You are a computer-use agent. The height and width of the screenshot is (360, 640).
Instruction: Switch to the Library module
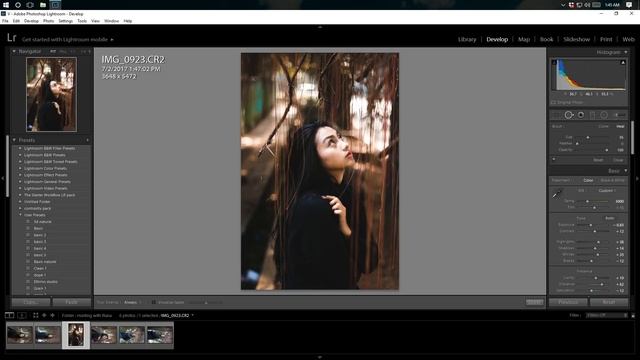point(467,39)
